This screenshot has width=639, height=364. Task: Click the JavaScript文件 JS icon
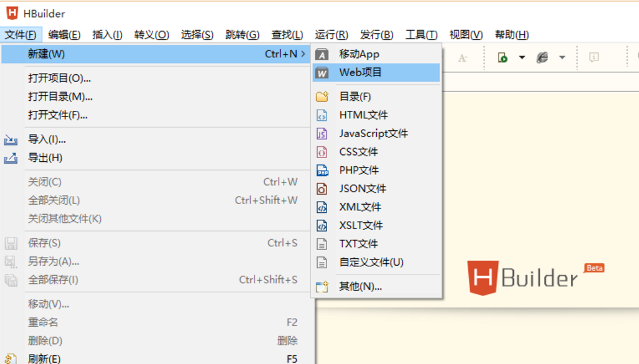tap(322, 134)
